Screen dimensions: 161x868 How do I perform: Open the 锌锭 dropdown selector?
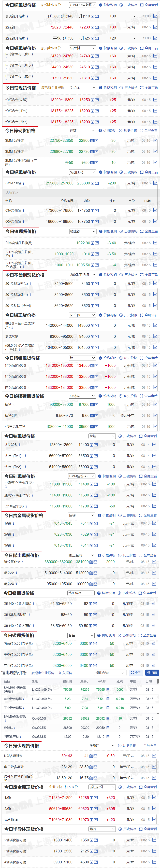[83, 130]
